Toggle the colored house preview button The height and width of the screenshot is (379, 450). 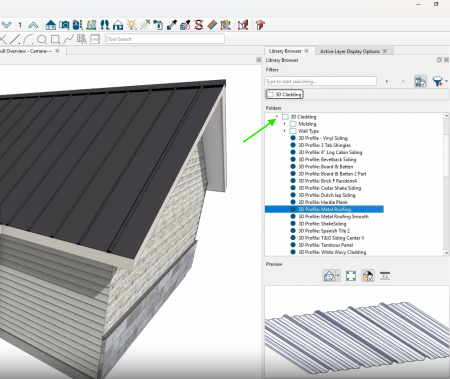368,276
